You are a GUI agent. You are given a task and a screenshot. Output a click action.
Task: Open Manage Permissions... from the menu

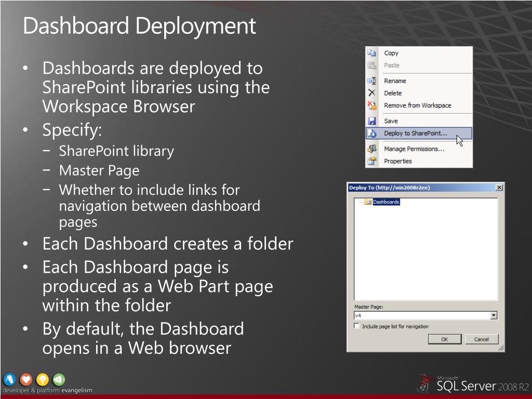pyautogui.click(x=419, y=149)
